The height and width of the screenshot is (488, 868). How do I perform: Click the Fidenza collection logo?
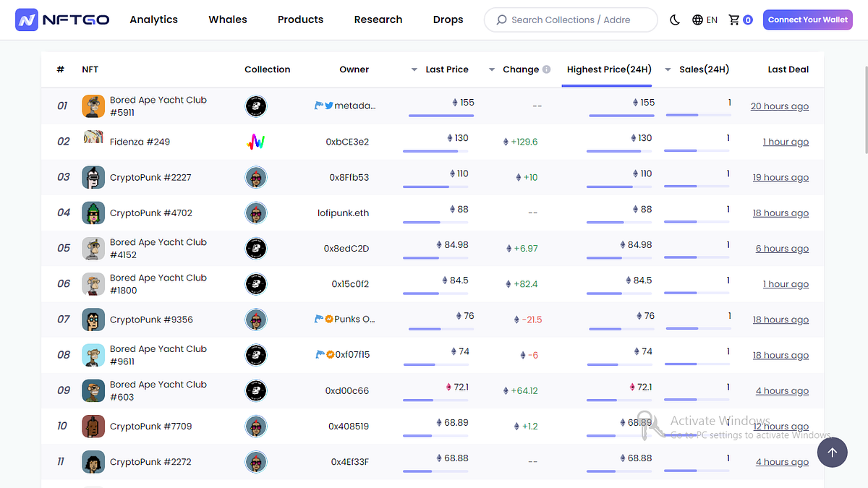pyautogui.click(x=256, y=142)
